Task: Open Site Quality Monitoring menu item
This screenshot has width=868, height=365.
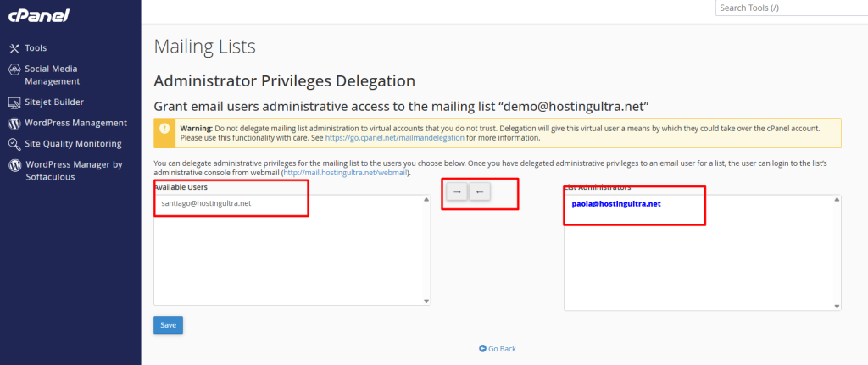Action: [x=73, y=144]
